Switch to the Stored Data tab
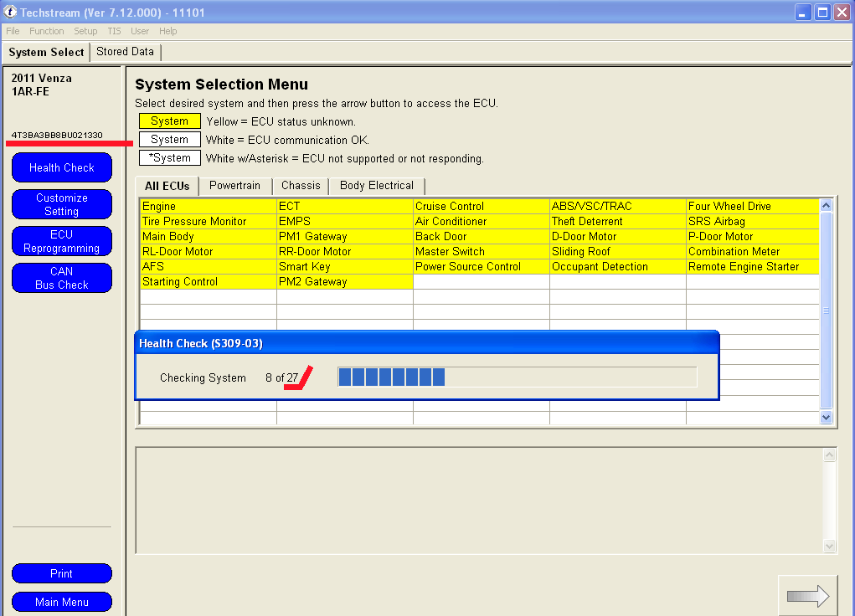Viewport: 855px width, 616px height. [x=126, y=52]
